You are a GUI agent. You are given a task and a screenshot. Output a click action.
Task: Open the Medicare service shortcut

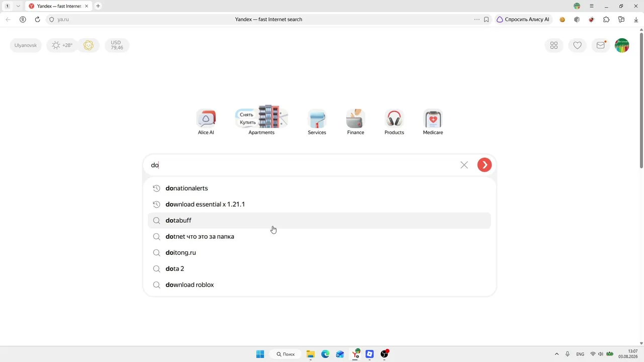tap(433, 122)
